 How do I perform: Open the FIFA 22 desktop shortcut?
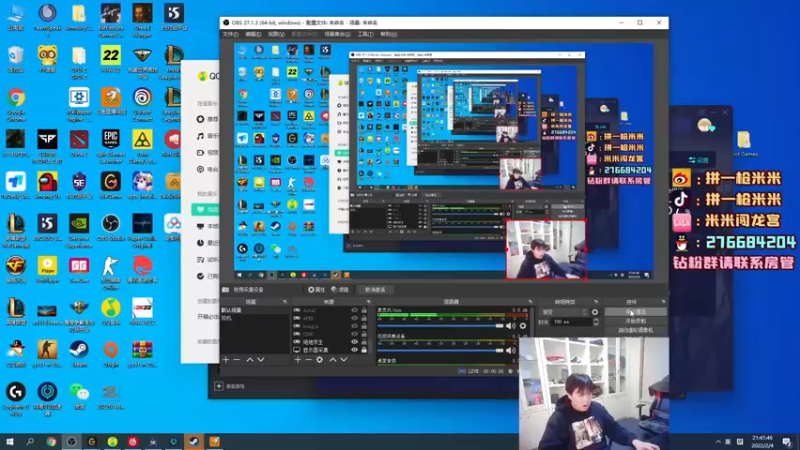tap(111, 58)
